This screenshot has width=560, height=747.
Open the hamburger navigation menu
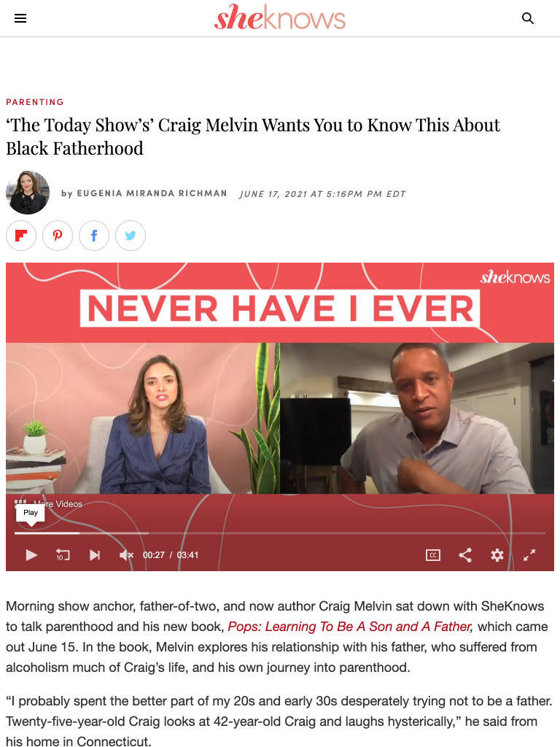[20, 18]
